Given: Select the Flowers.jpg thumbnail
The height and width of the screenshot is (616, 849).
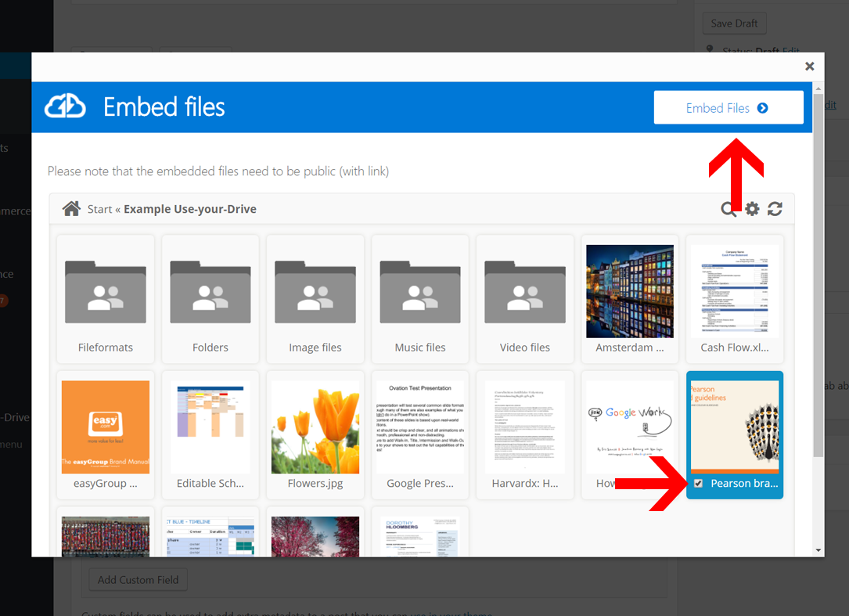Looking at the screenshot, I should click(315, 427).
